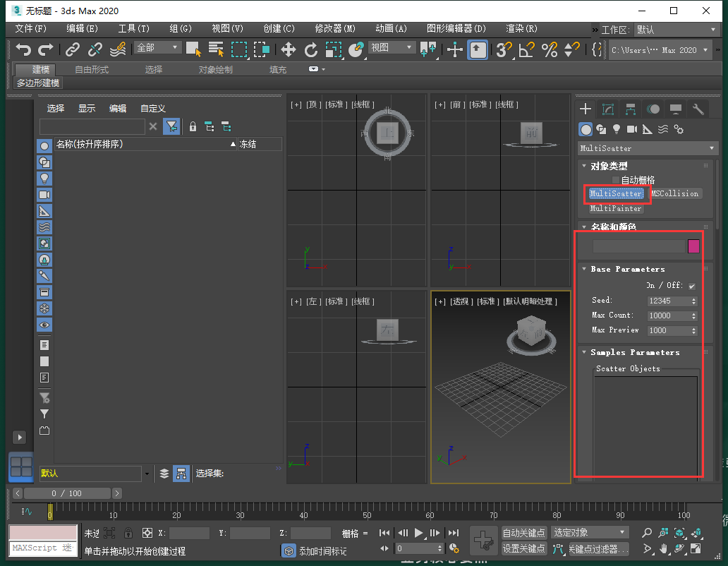Image resolution: width=728 pixels, height=566 pixels.
Task: Open the MultiScatter category dropdown
Action: (x=647, y=147)
